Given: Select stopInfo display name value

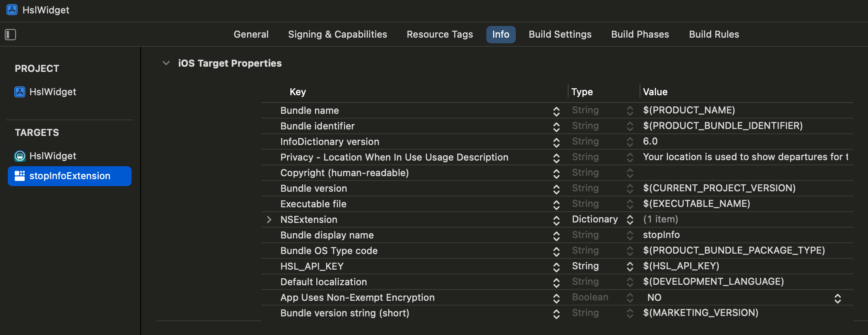Looking at the screenshot, I should [x=661, y=235].
